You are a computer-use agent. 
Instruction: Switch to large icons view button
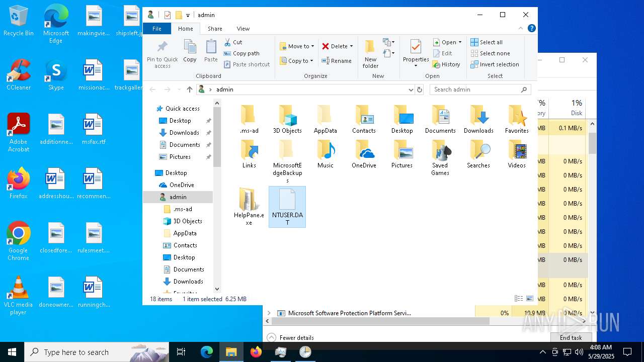point(530,299)
